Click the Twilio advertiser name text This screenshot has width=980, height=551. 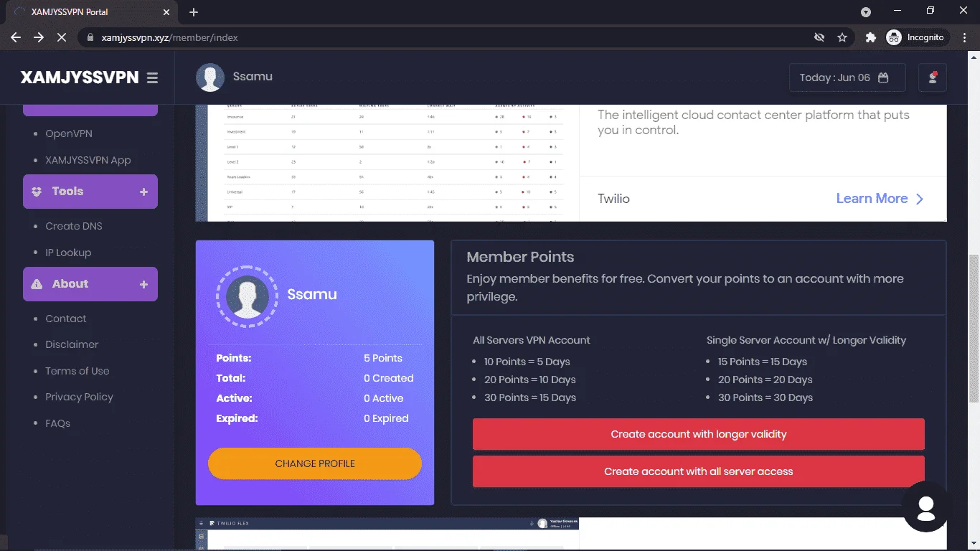point(613,199)
